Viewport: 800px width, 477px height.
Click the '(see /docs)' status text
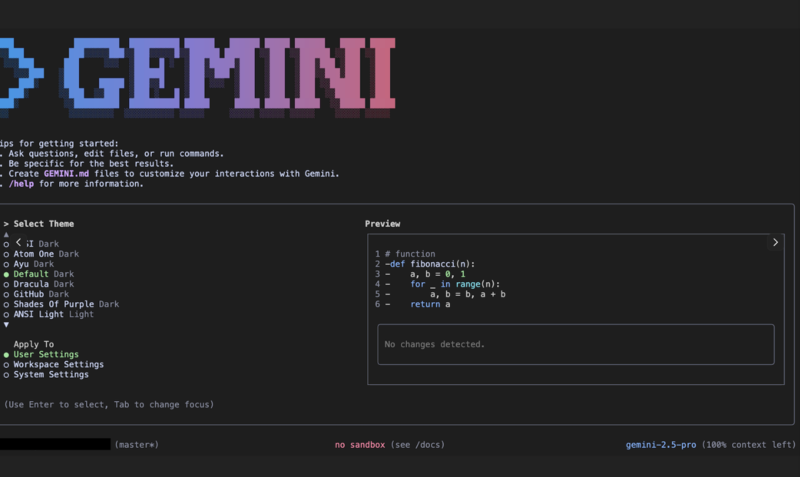coord(418,445)
